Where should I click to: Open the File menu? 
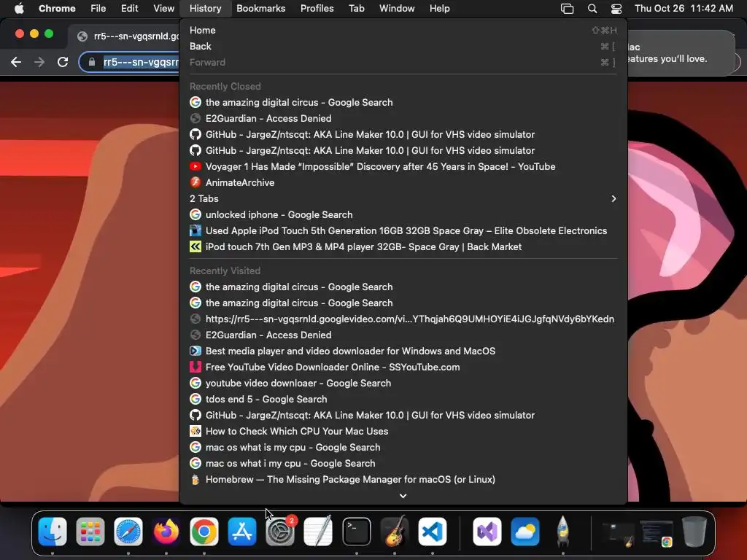[x=98, y=8]
